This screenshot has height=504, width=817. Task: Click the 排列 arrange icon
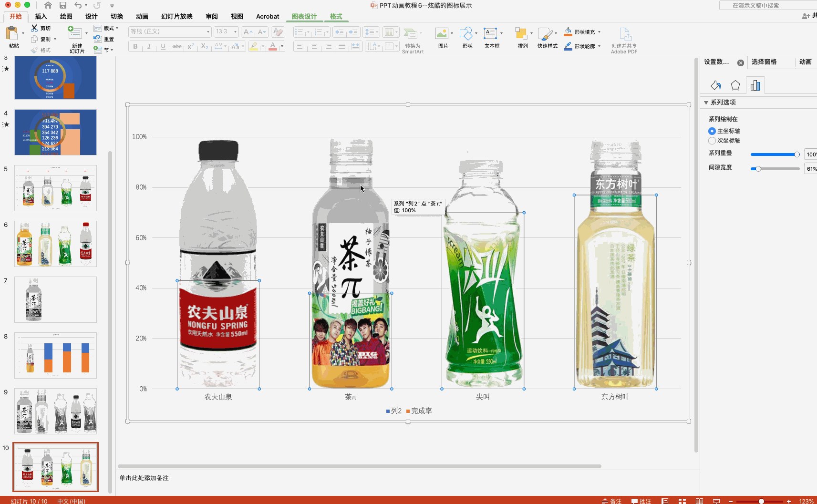[521, 33]
